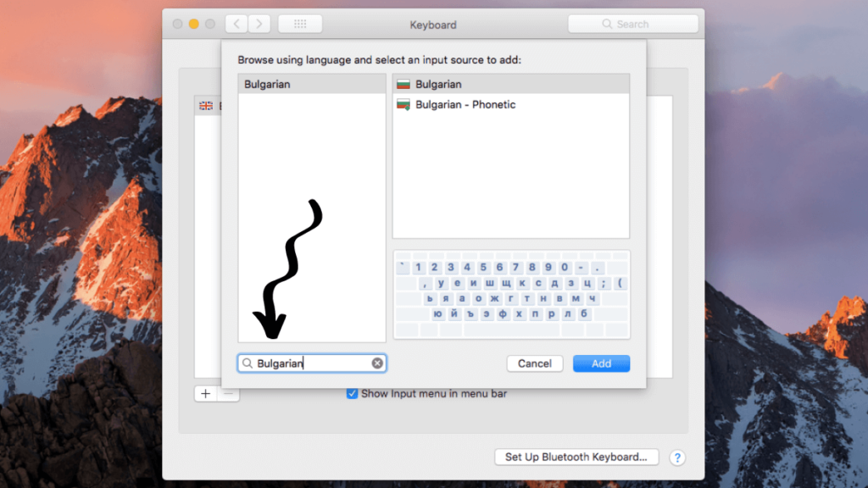Open Show All preferences grid button
The image size is (868, 488).
pos(299,25)
